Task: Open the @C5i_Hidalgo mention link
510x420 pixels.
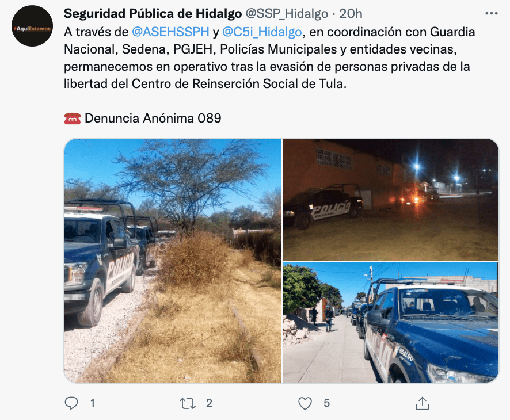Action: (262, 32)
